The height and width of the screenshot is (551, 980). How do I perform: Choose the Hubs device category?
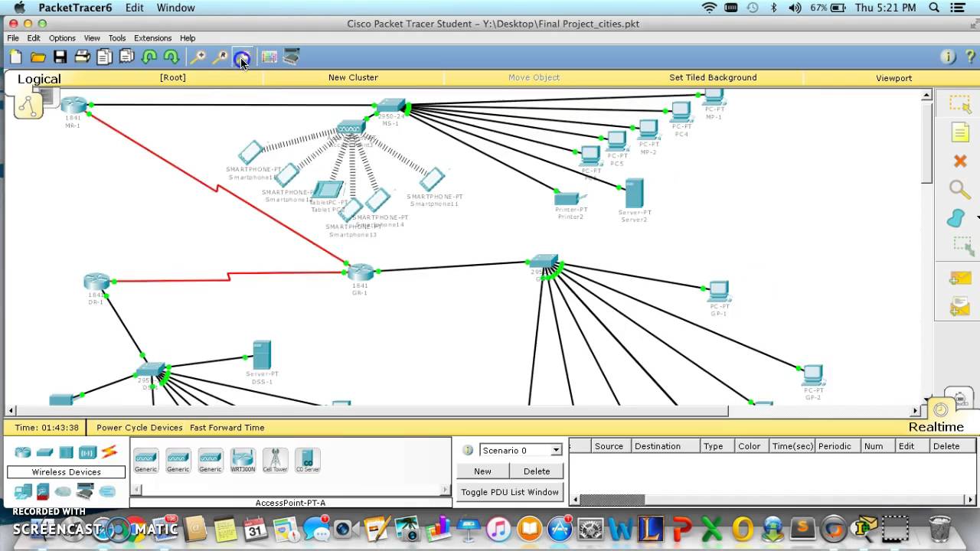point(66,452)
